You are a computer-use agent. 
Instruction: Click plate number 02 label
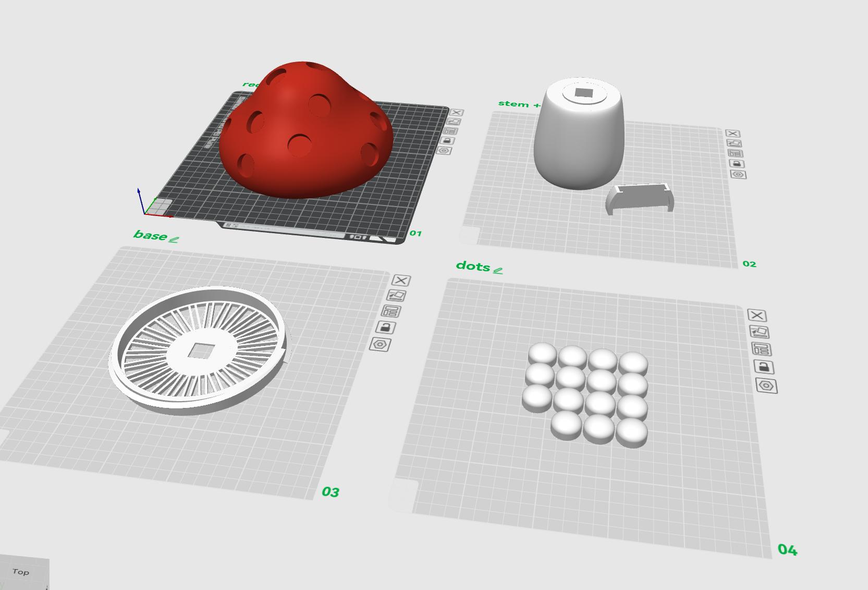click(x=749, y=264)
